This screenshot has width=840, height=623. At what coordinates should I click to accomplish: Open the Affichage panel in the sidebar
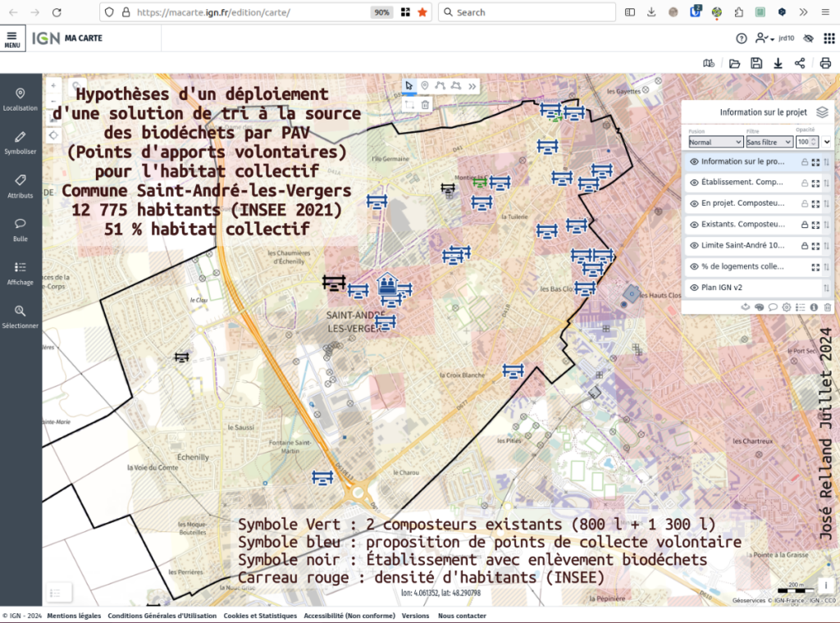tap(20, 273)
